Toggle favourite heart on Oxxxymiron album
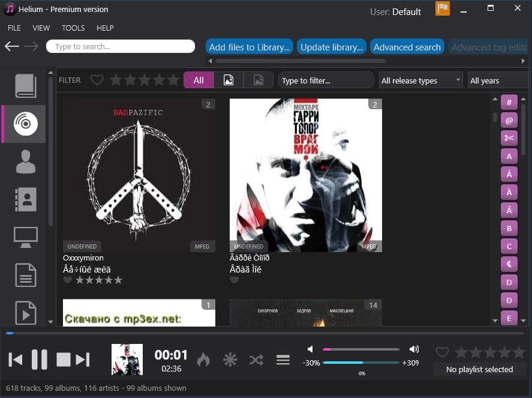Screen dimensions: 532x398 (68, 280)
